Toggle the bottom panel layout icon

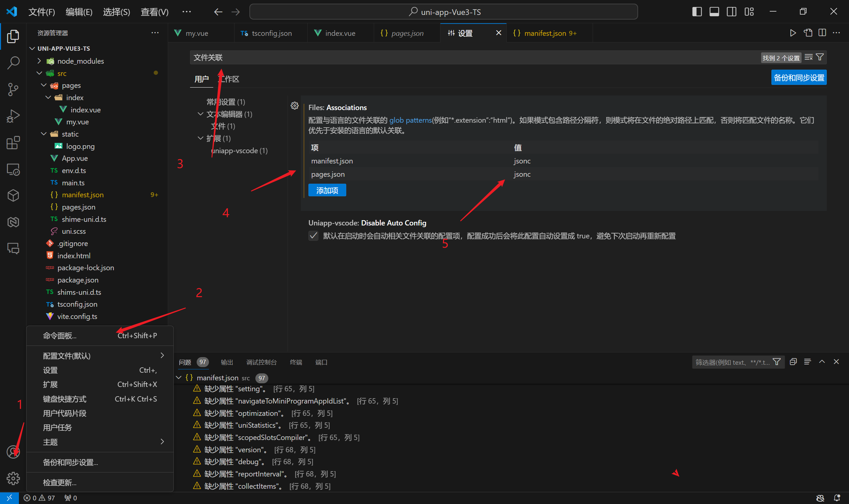pos(714,12)
